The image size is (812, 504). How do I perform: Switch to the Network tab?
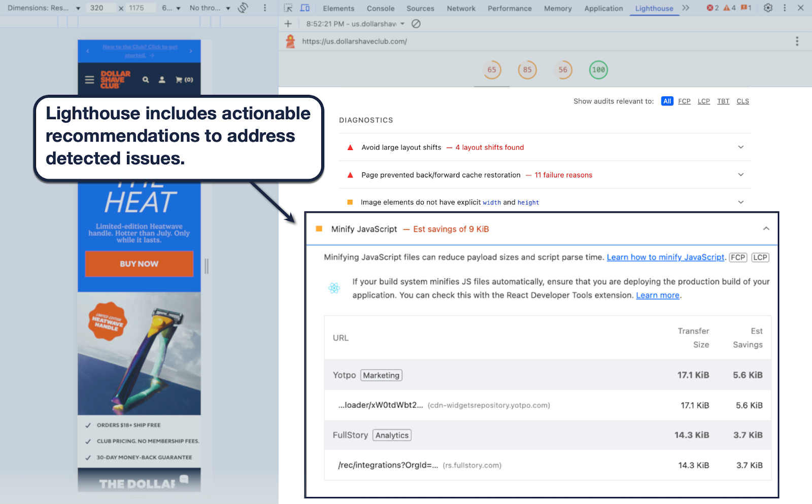point(461,8)
